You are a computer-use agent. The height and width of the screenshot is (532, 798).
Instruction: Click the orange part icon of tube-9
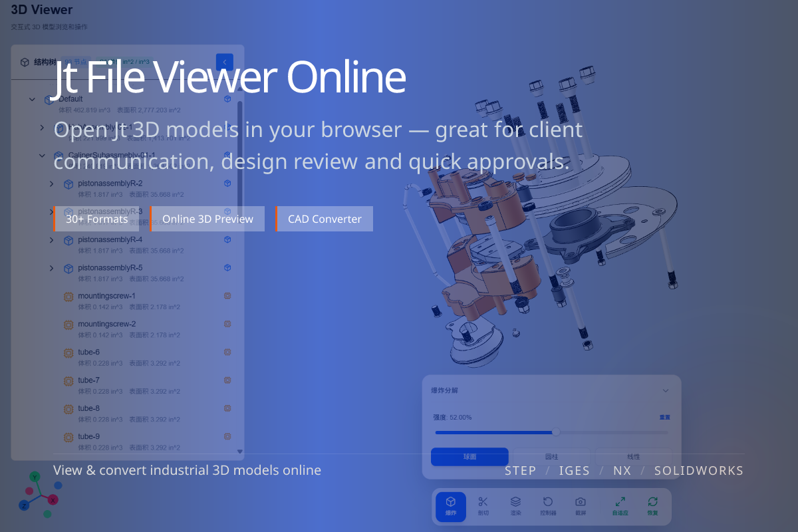click(68, 437)
